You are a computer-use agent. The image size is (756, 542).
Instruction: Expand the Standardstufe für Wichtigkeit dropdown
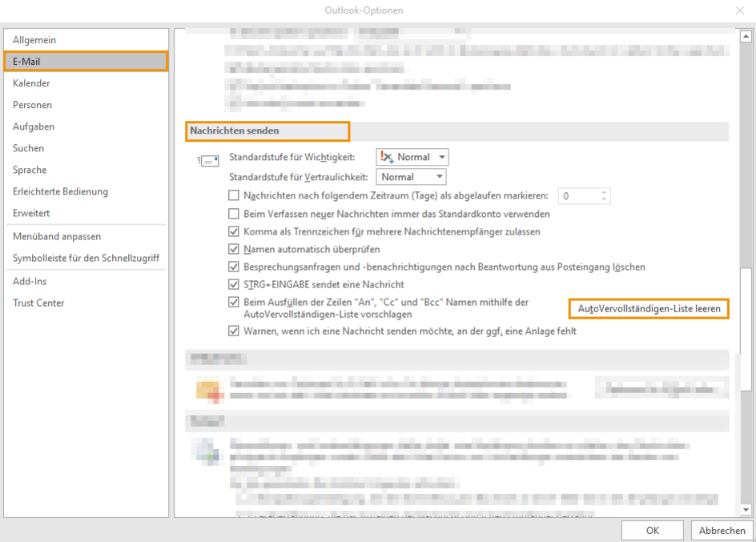(412, 157)
